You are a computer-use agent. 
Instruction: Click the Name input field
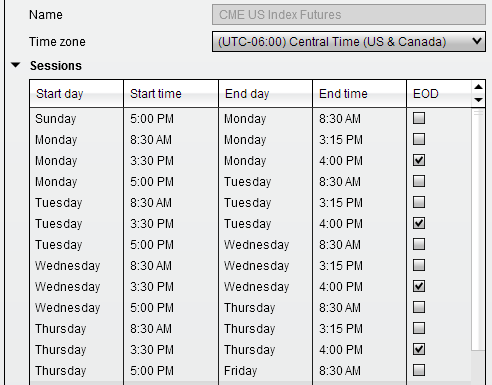point(349,15)
